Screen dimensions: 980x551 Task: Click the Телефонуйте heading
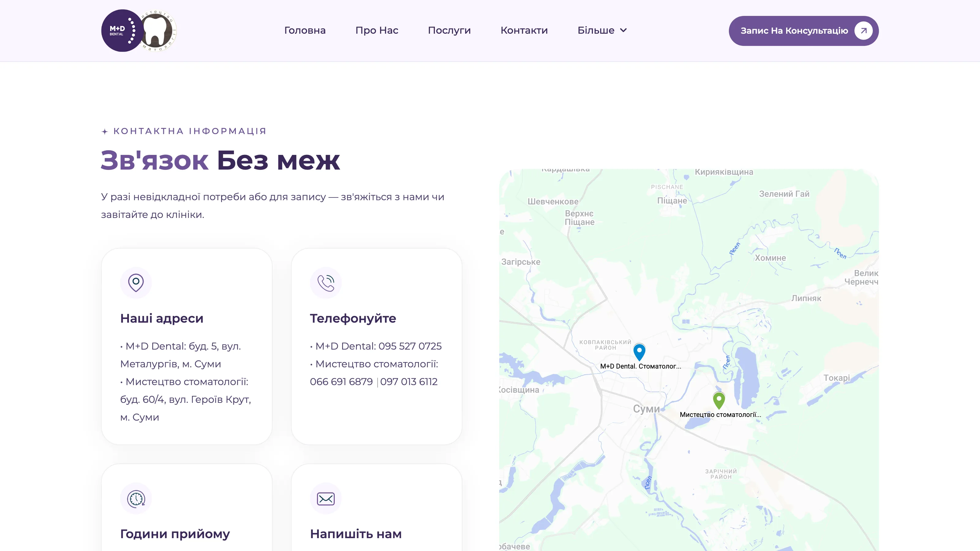coord(353,318)
